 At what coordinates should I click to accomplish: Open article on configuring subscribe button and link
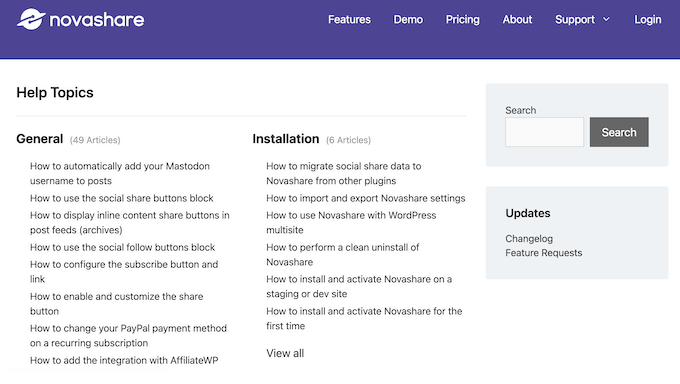[x=124, y=272]
